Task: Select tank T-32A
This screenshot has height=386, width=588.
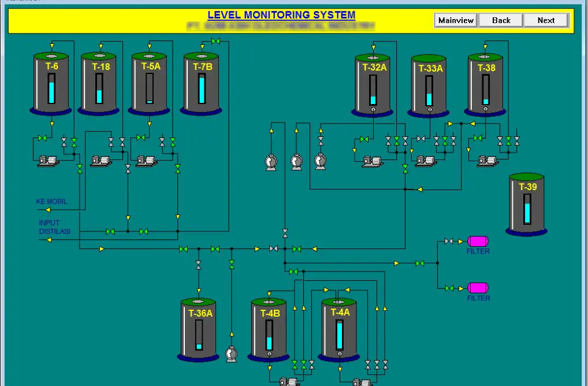Action: [373, 85]
